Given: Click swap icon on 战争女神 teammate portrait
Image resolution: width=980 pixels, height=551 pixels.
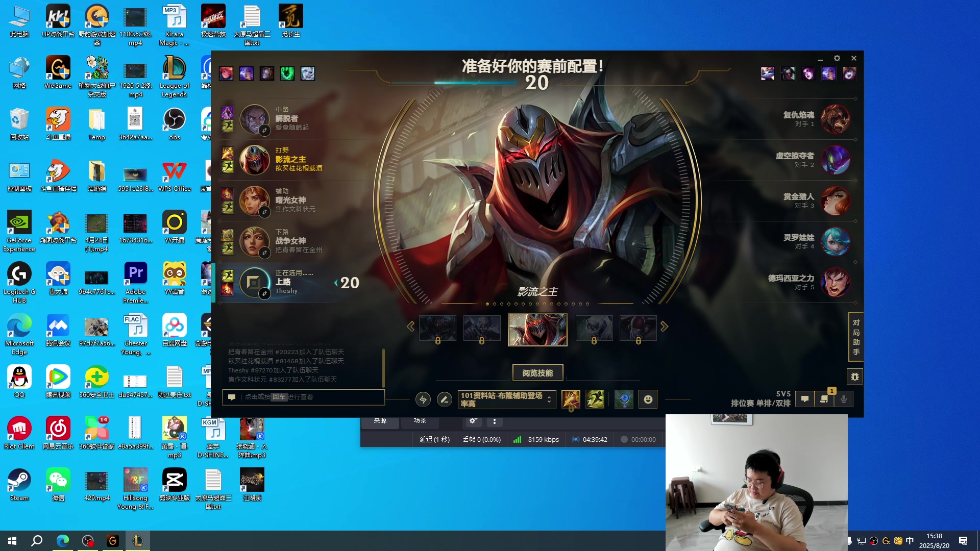Looking at the screenshot, I should click(x=264, y=253).
